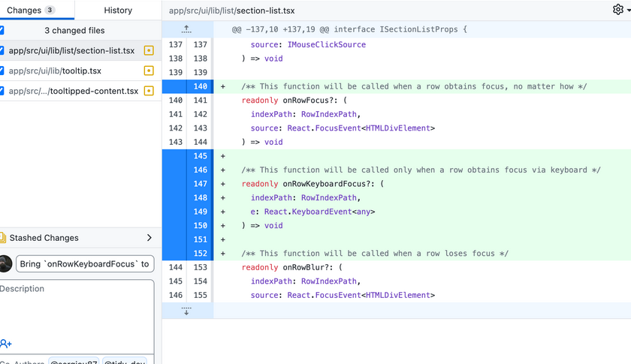Toggle checkbox for tooltip.tsx file

click(x=2, y=71)
